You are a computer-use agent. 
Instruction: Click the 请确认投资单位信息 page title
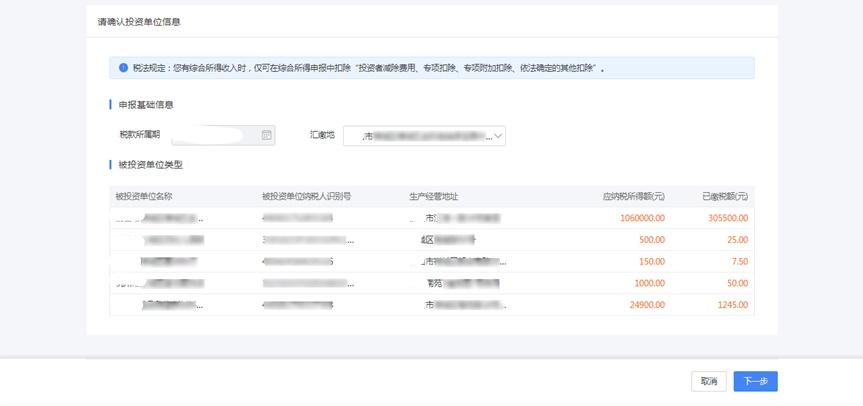click(x=139, y=22)
